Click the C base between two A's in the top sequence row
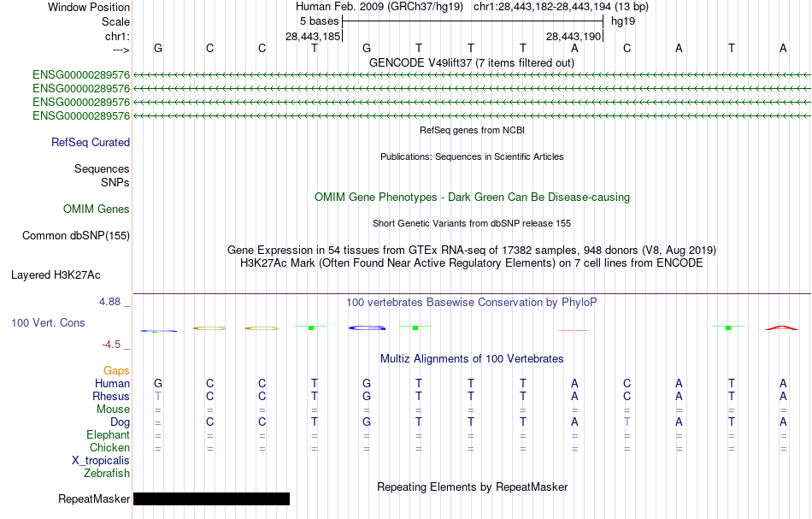The width and height of the screenshot is (812, 519). pyautogui.click(x=627, y=48)
